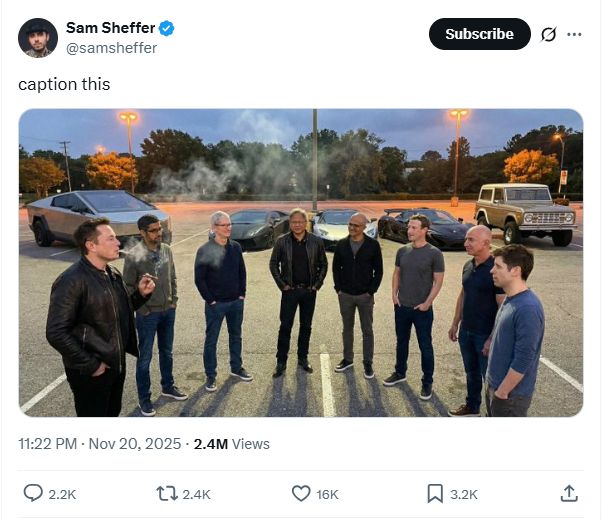This screenshot has height=520, width=602.
Task: Click the reply speech bubble icon
Action: pyautogui.click(x=33, y=493)
